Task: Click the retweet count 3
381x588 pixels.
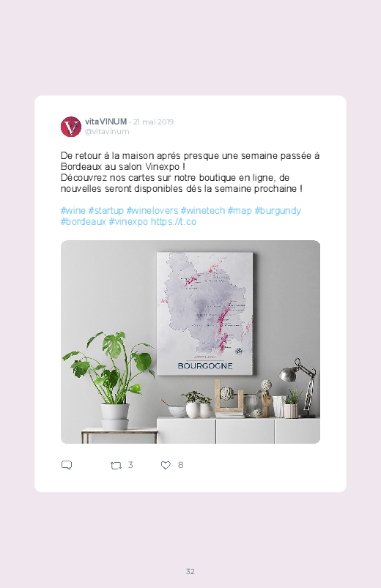Action: [x=130, y=465]
